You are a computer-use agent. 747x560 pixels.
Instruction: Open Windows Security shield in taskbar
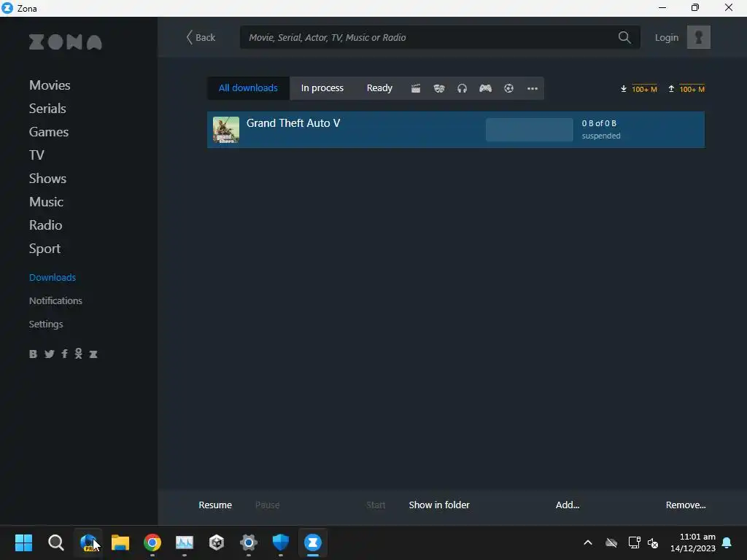281,542
